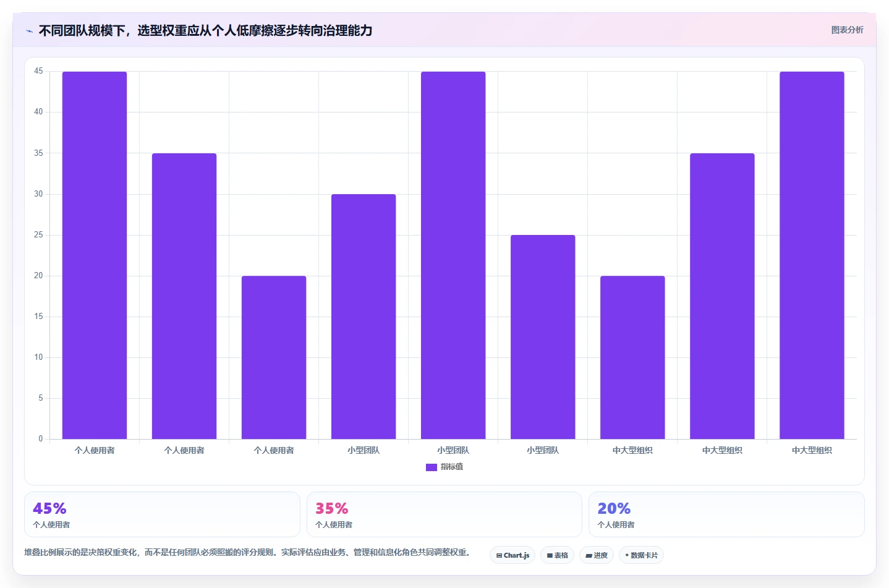Select the 中大型组织 bar with value 35
The image size is (889, 588).
coord(722,296)
